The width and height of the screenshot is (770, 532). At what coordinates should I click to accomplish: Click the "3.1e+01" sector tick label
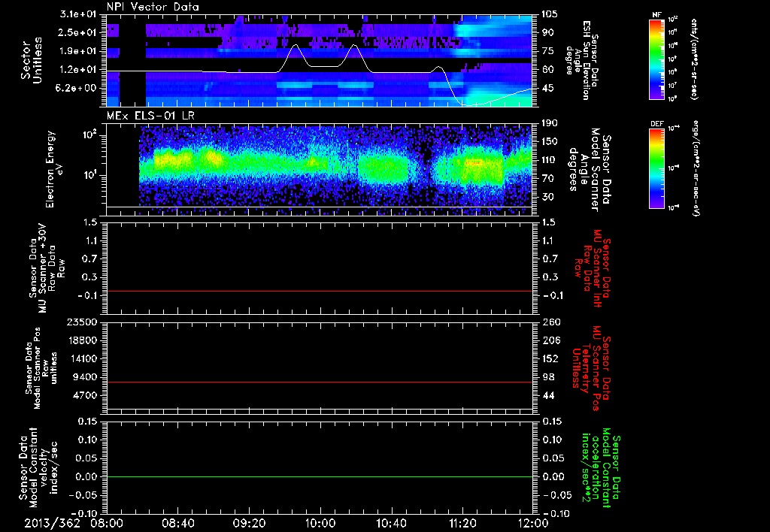pyautogui.click(x=78, y=14)
